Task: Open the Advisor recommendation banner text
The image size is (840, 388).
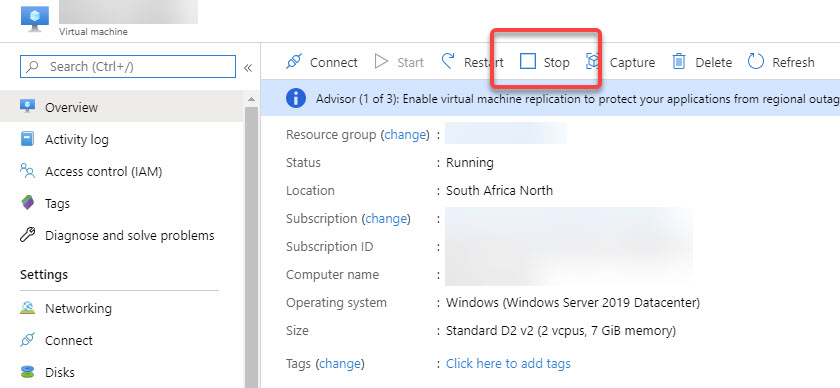Action: pyautogui.click(x=578, y=99)
